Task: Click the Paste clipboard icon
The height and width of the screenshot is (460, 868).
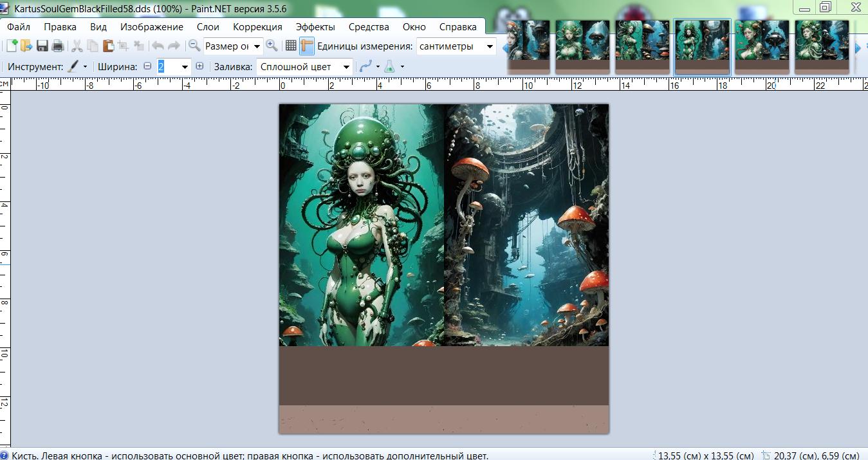Action: [108, 46]
